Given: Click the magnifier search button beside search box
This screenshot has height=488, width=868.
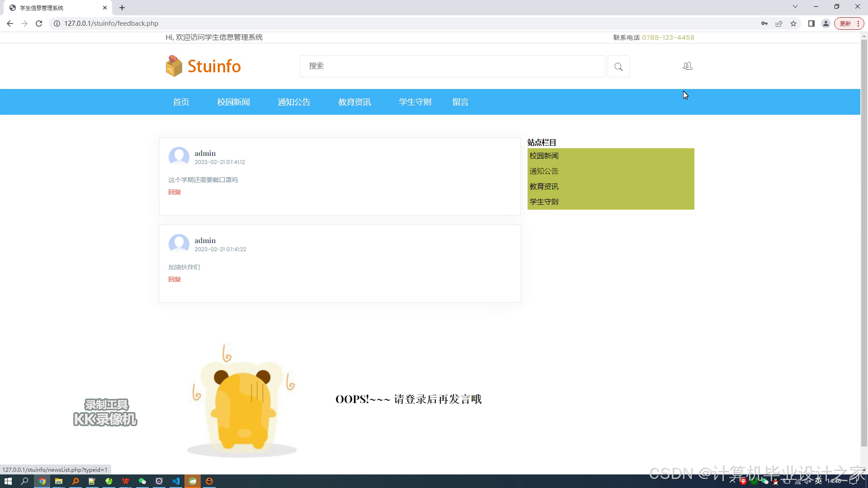Looking at the screenshot, I should point(618,66).
